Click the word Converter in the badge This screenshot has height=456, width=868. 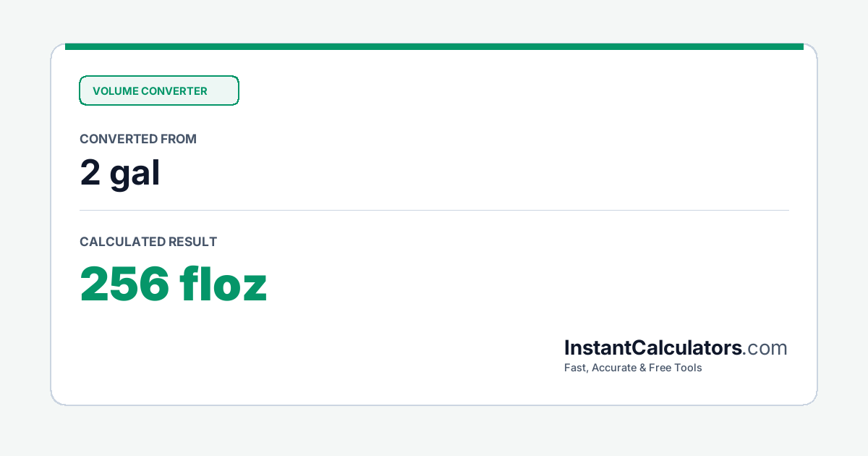click(174, 91)
